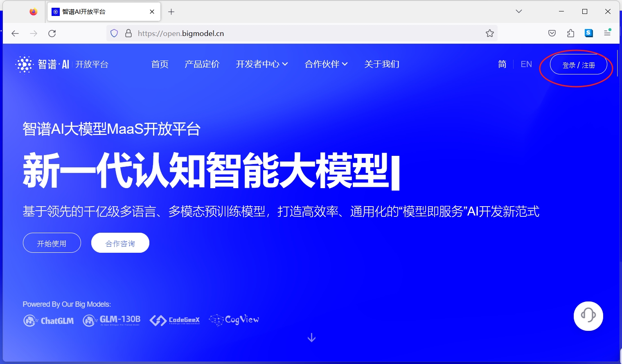Click the Firefox logo icon
The width and height of the screenshot is (622, 364).
click(34, 12)
